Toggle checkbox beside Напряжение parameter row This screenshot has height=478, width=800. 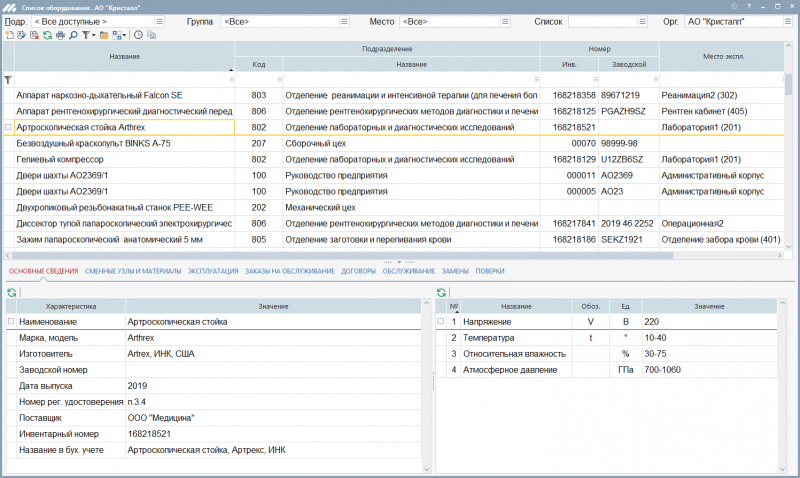442,322
